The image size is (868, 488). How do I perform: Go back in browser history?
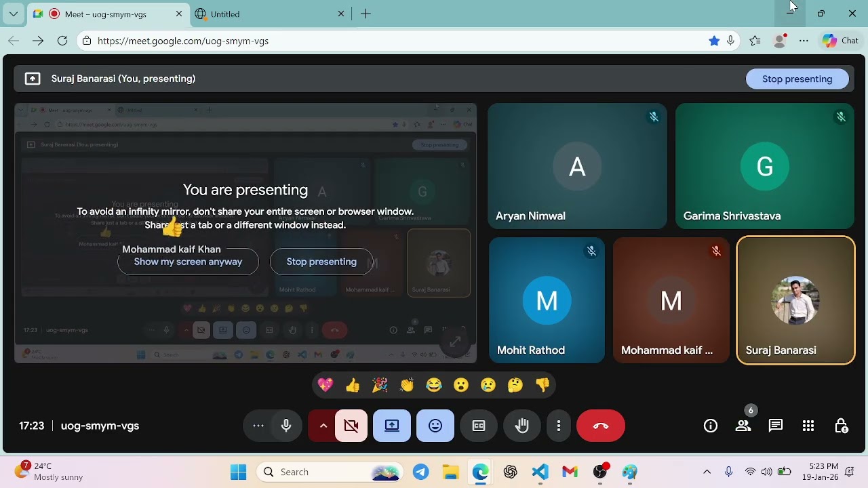tap(14, 41)
